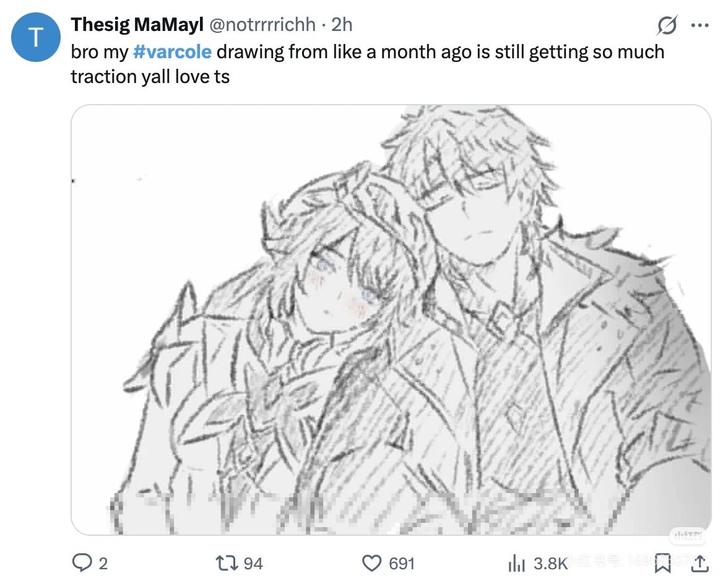Like the tweet with heart icon
Screen dimensions: 728x586
pyautogui.click(x=371, y=563)
